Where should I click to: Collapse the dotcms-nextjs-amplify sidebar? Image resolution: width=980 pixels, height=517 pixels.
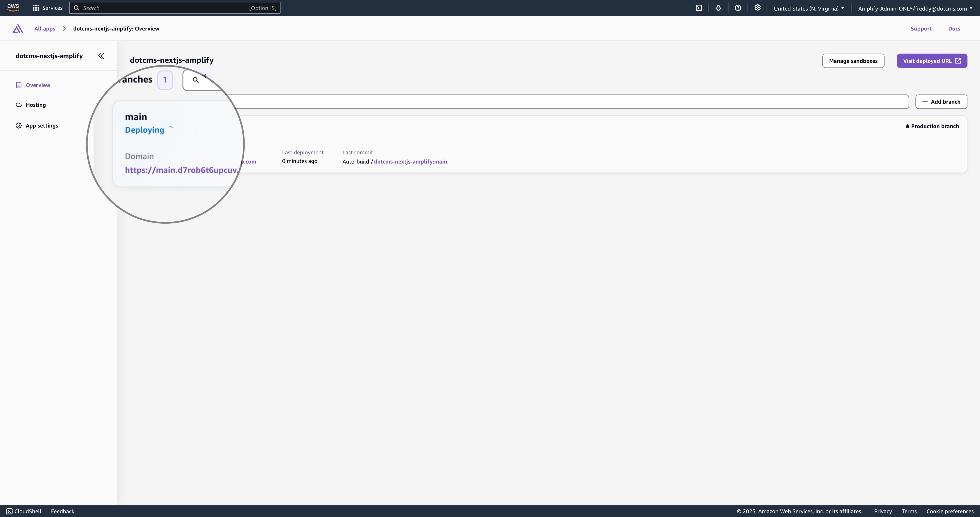(101, 55)
